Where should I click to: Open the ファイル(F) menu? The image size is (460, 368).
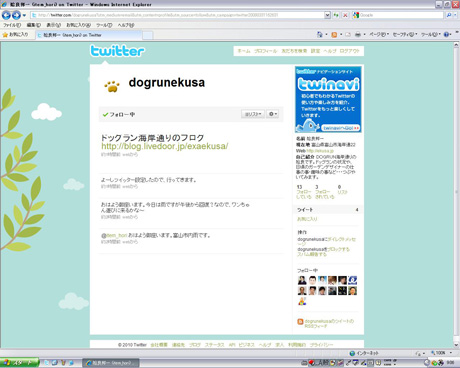click(x=12, y=25)
